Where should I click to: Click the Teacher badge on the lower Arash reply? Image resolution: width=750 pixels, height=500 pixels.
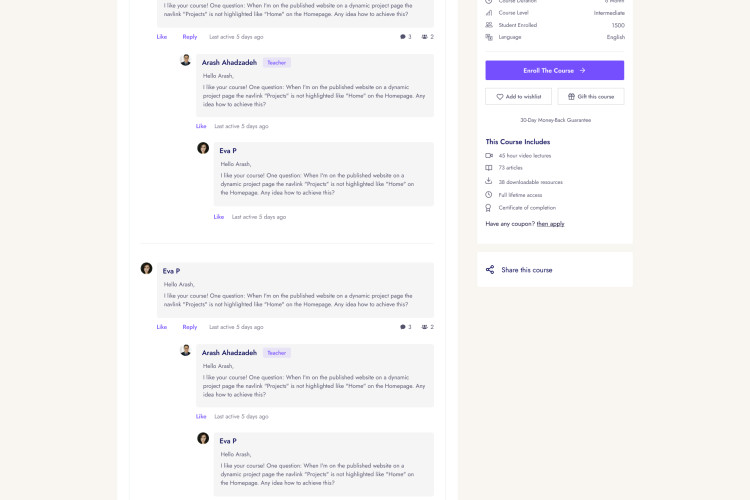pyautogui.click(x=277, y=353)
